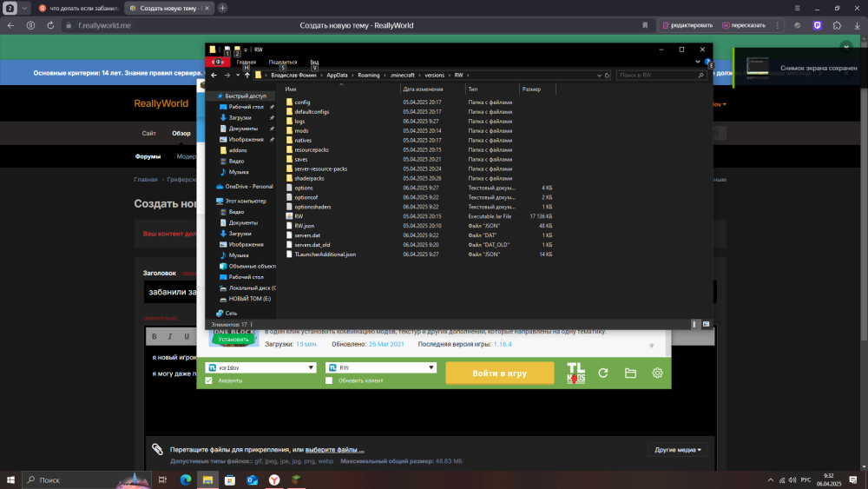Click the Italic icon in forum editor
The height and width of the screenshot is (489, 868).
click(170, 336)
